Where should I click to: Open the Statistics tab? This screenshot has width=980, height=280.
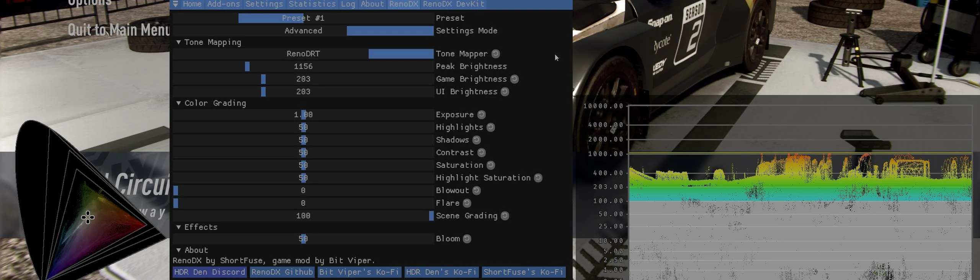pos(312,4)
